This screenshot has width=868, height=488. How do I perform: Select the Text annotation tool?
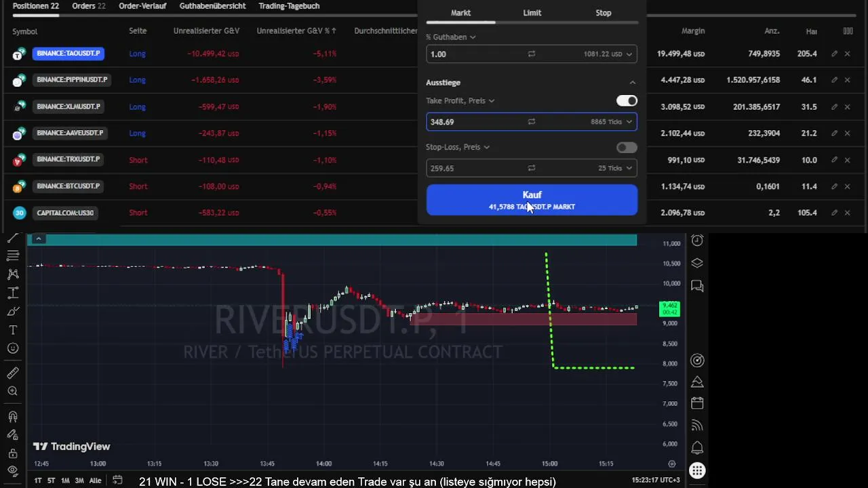click(x=13, y=330)
